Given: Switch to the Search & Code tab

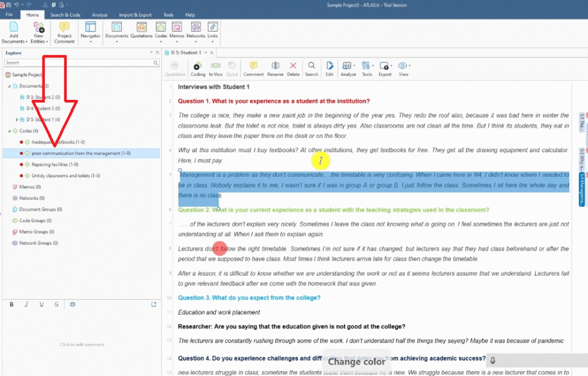Looking at the screenshot, I should pyautogui.click(x=65, y=14).
